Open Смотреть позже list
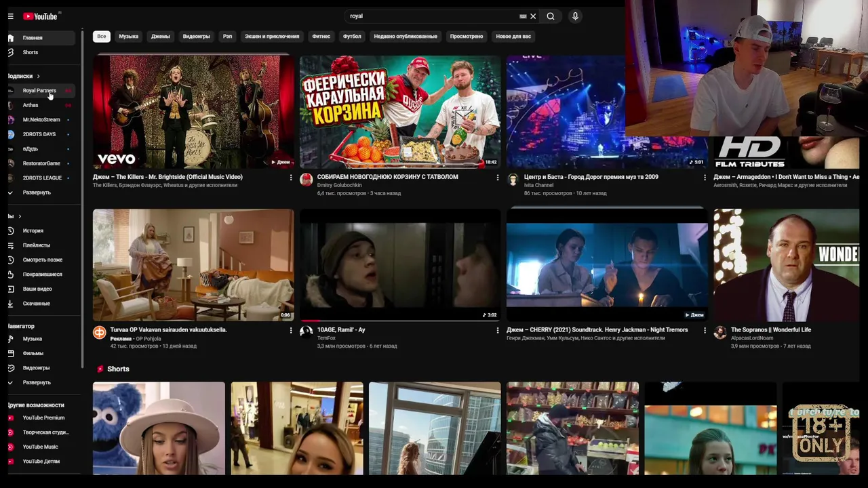The image size is (868, 488). coord(41,260)
